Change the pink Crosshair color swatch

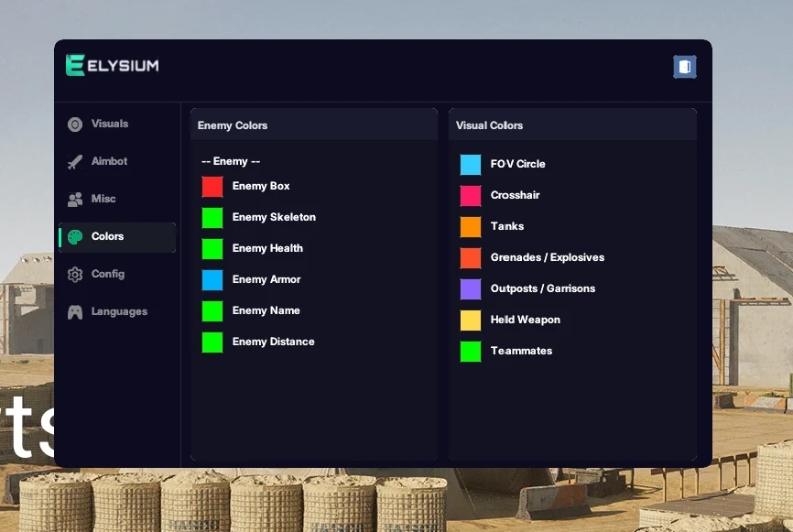471,196
